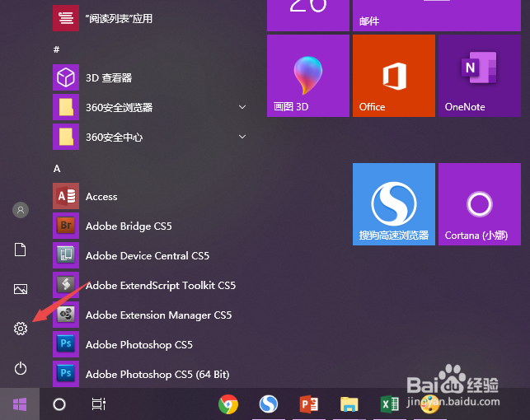This screenshot has width=530, height=420.
Task: Jump via the # letter group header
Action: 56,49
